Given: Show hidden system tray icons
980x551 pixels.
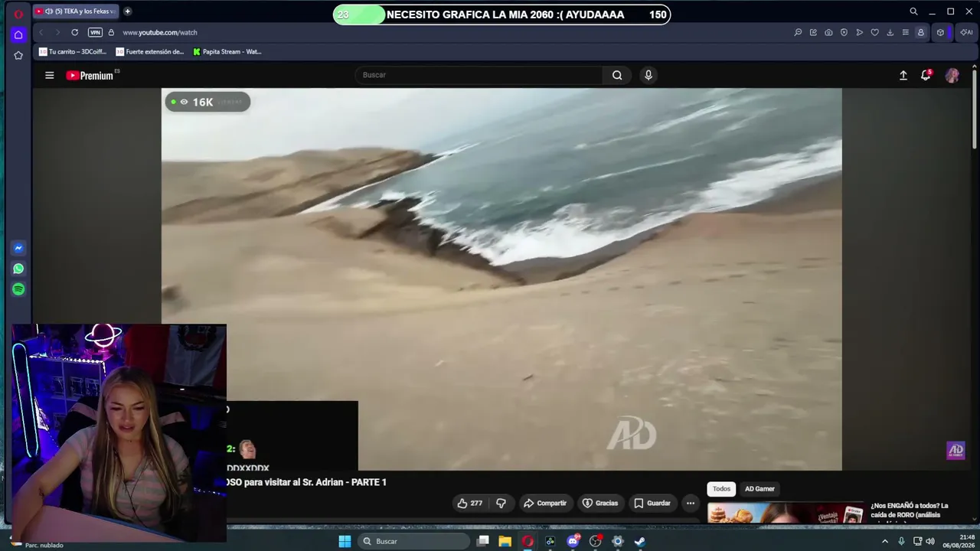Looking at the screenshot, I should click(885, 541).
